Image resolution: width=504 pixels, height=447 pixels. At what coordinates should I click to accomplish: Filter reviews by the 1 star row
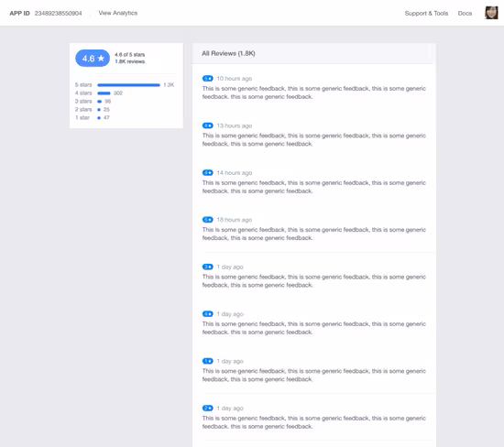click(93, 117)
